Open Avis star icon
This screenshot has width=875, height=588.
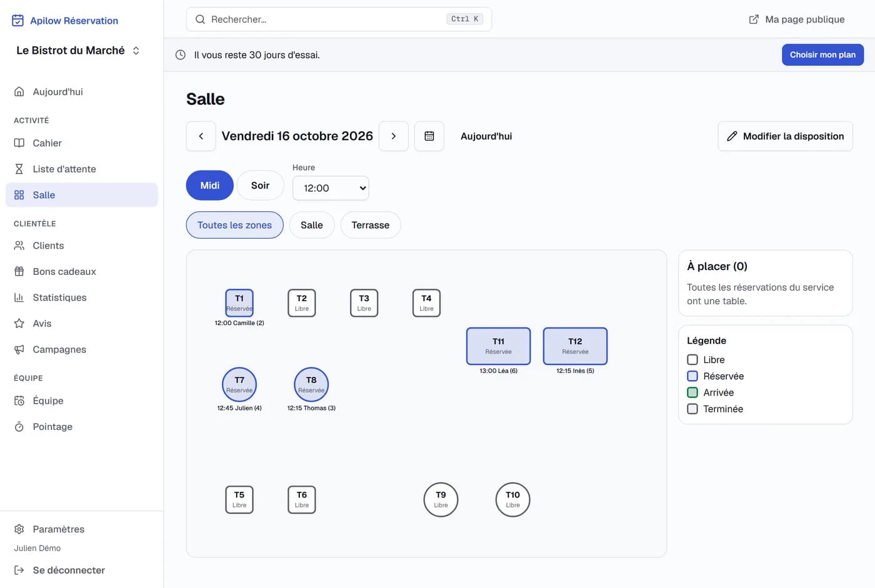click(19, 324)
